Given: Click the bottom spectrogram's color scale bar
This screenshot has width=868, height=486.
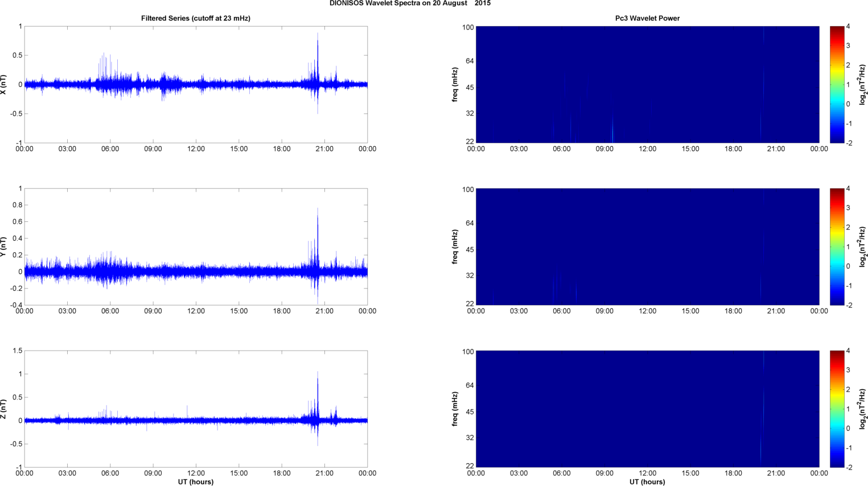Looking at the screenshot, I should (x=837, y=409).
